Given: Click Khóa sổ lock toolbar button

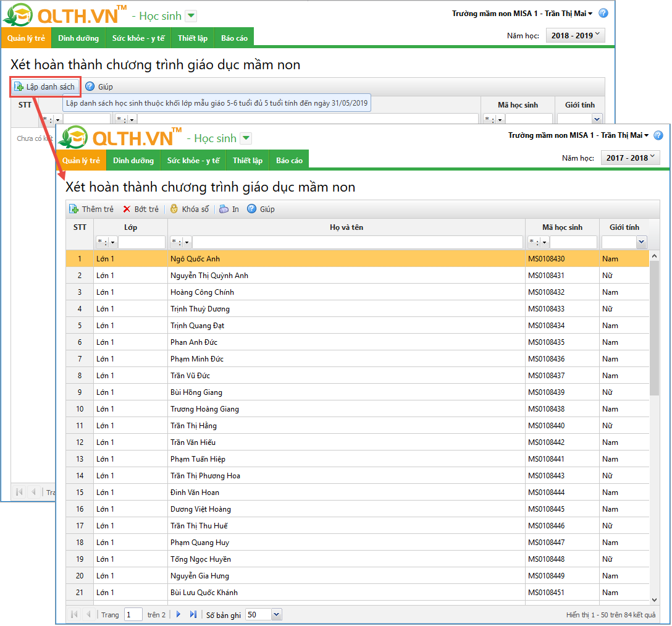Looking at the screenshot, I should point(190,209).
